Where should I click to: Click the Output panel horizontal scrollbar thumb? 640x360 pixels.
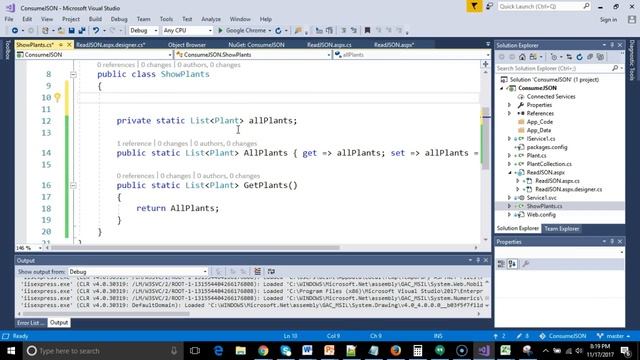pyautogui.click(x=106, y=314)
